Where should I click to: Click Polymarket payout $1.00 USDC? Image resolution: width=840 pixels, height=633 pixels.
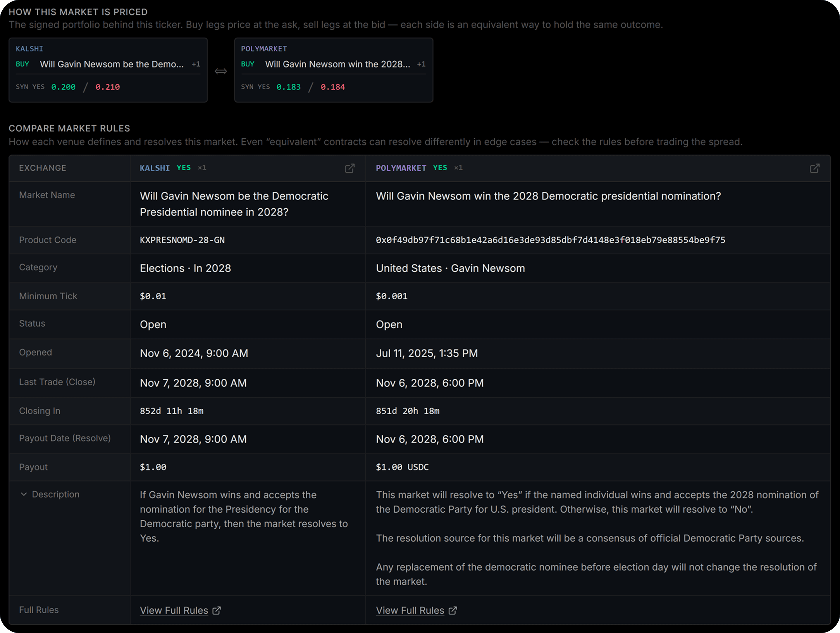[402, 467]
